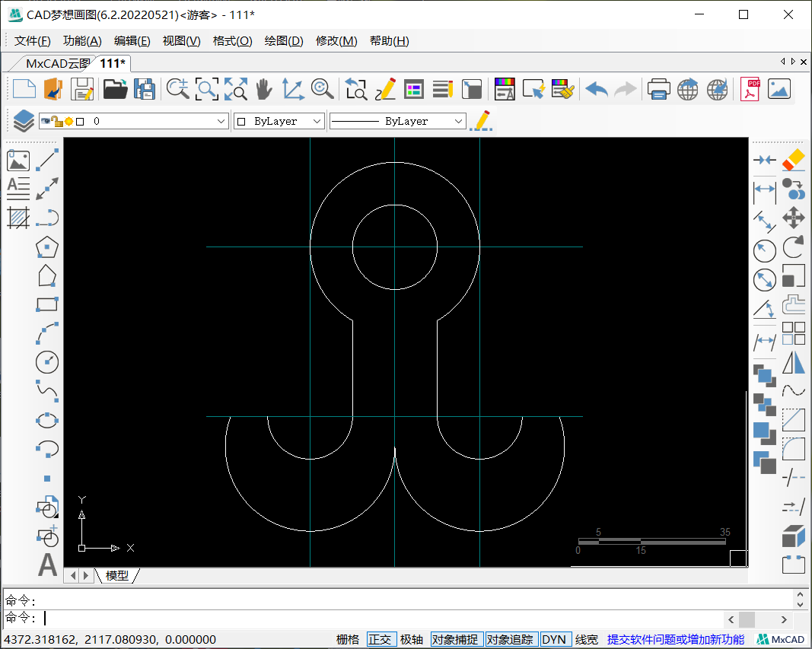The height and width of the screenshot is (649, 812).
Task: Select the Circle drawing tool
Action: click(x=47, y=361)
